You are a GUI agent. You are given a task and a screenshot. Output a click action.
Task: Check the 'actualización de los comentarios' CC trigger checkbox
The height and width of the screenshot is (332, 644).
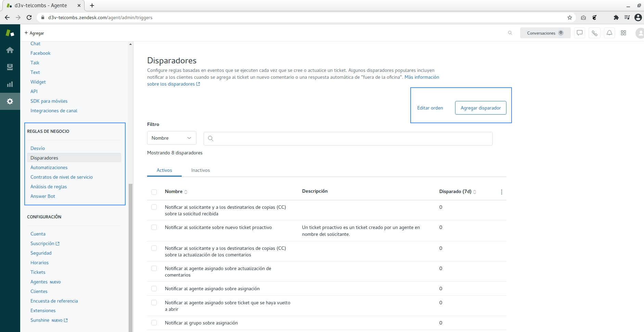pyautogui.click(x=154, y=248)
